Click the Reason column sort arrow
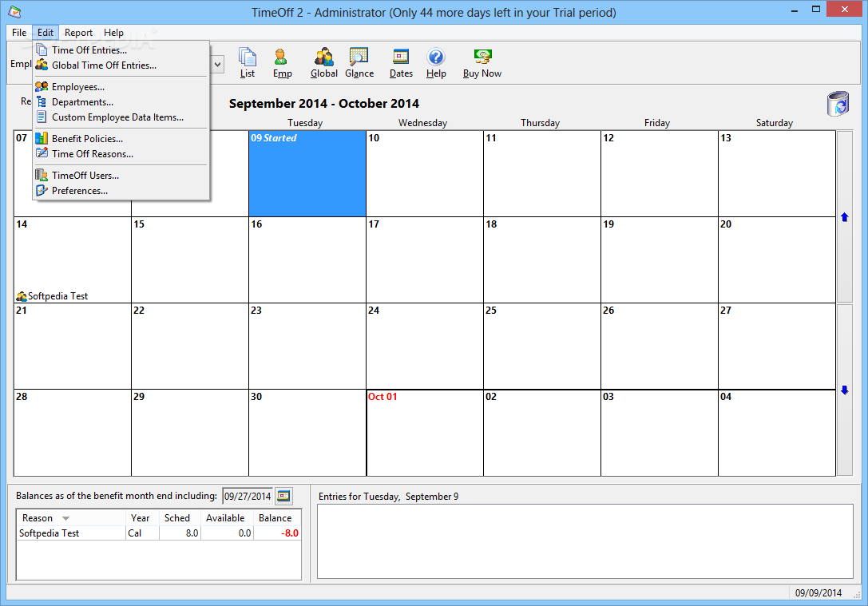The width and height of the screenshot is (868, 606). coord(65,518)
